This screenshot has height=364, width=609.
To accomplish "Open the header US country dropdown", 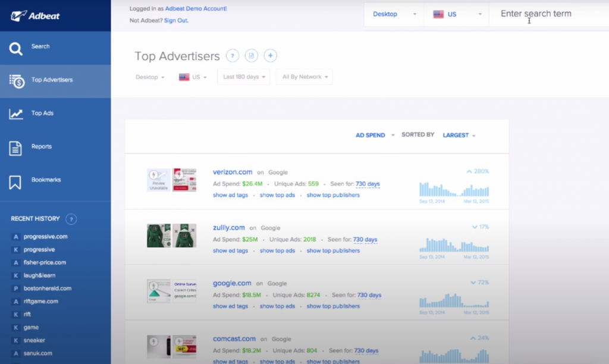I will click(x=457, y=14).
